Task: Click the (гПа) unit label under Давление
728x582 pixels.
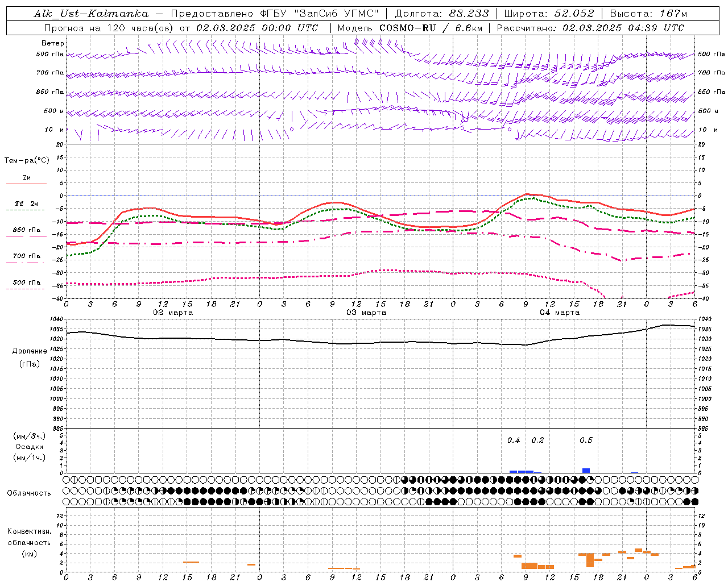Action: 30,364
